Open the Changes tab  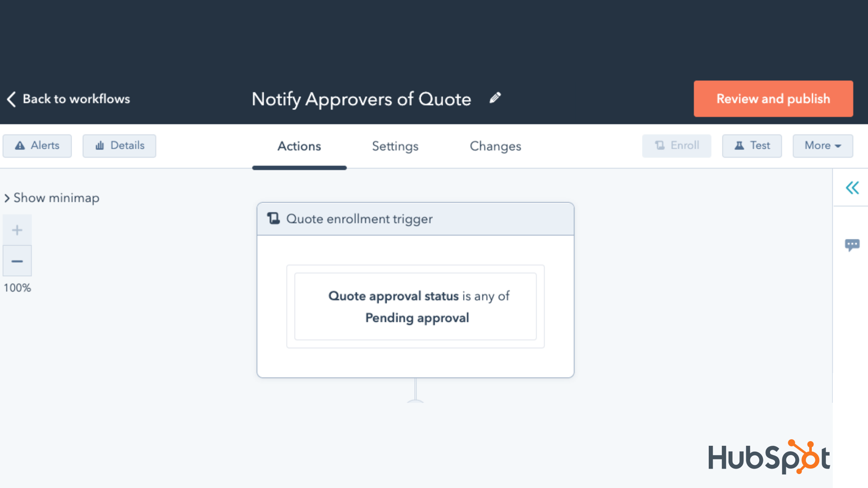pos(495,146)
